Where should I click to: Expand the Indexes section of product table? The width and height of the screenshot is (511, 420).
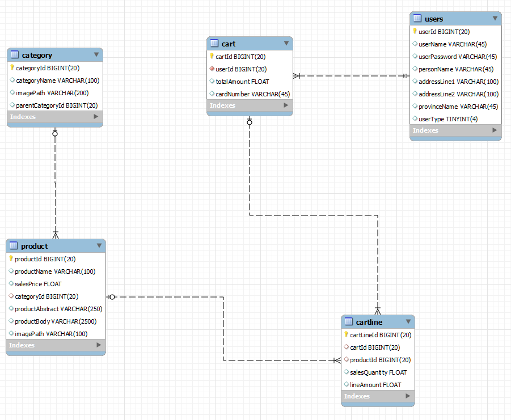[98, 345]
